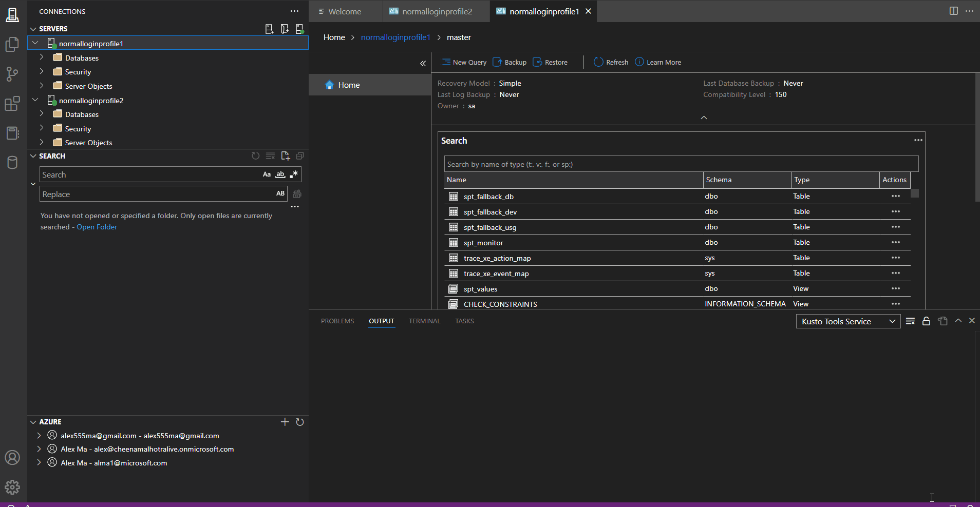Viewport: 980px width, 507px height.
Task: Click the New Connection icon in Servers toolbar
Action: (269, 29)
